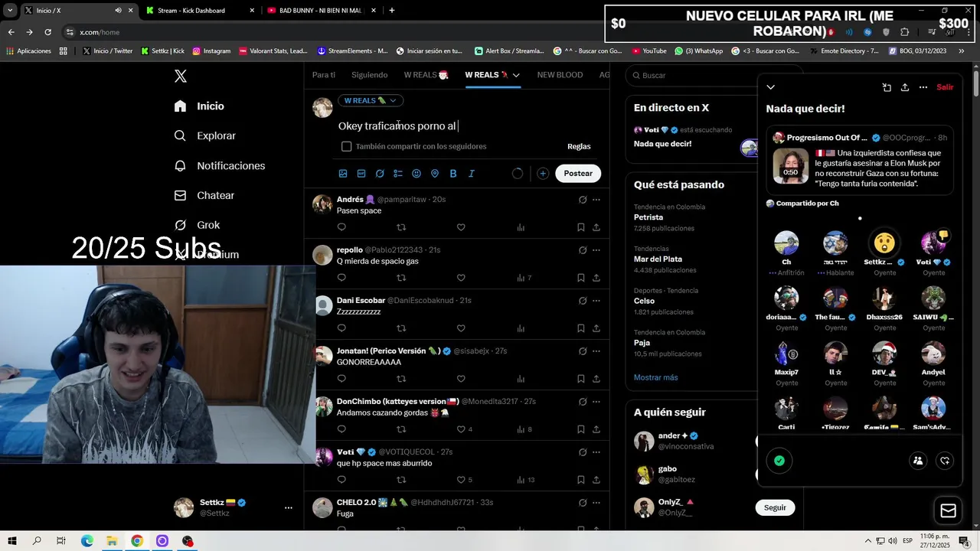Open the Space participants list icon
This screenshot has height=551, width=980.
pyautogui.click(x=918, y=461)
